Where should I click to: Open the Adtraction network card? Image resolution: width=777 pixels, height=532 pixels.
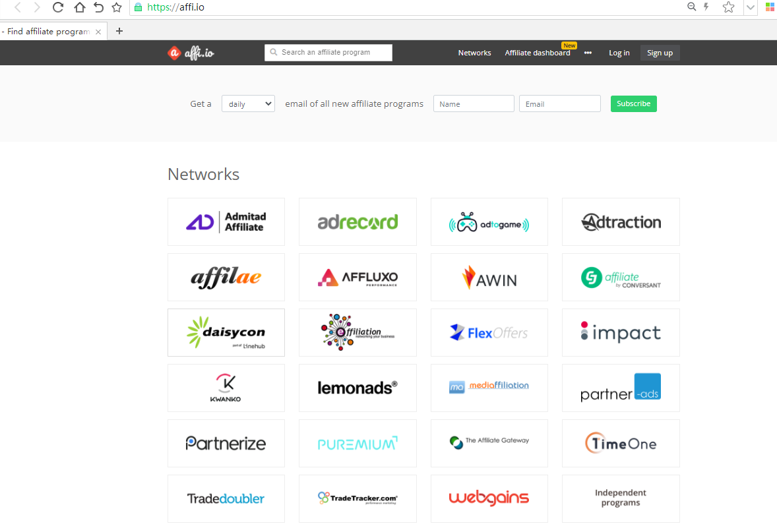pyautogui.click(x=621, y=222)
